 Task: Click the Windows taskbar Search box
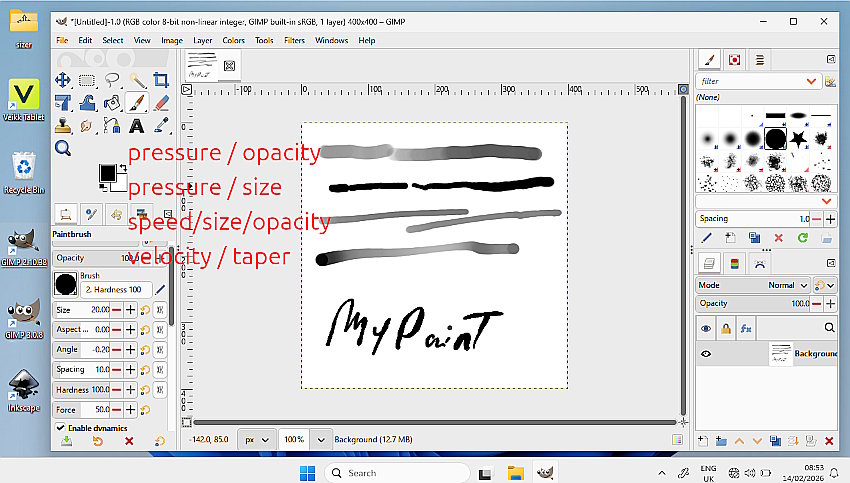pyautogui.click(x=395, y=472)
